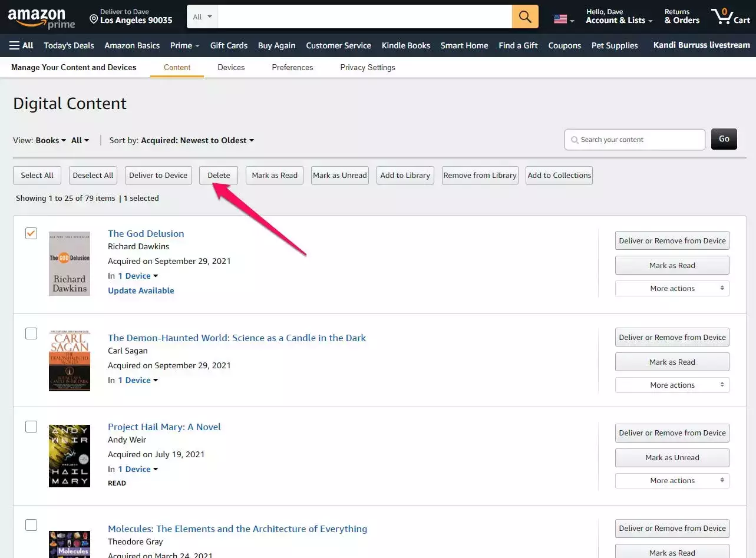Viewport: 756px width, 558px height.
Task: Open the Prime nav menu
Action: 184,45
